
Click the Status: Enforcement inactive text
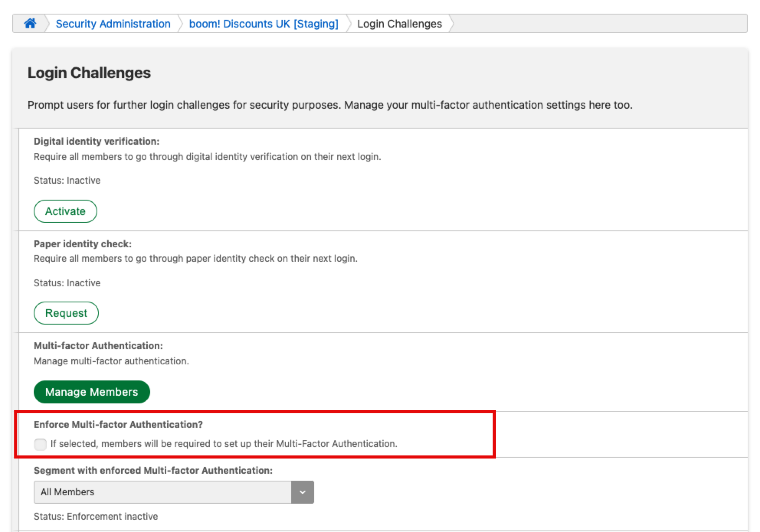(x=96, y=516)
